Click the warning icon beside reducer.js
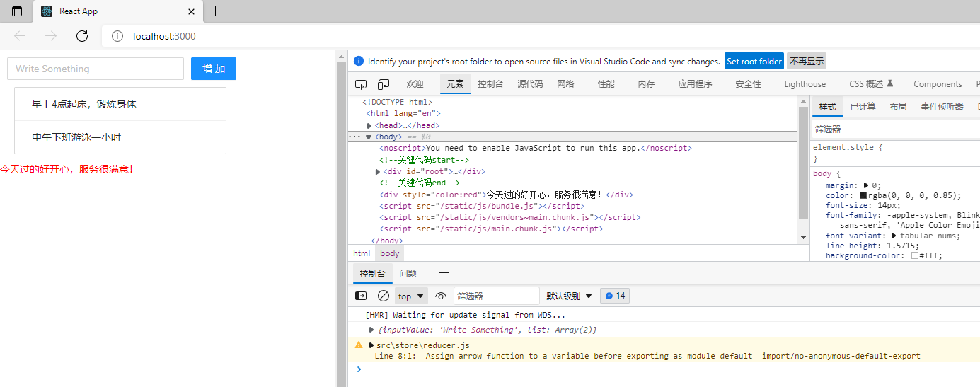980x387 pixels. pos(359,345)
